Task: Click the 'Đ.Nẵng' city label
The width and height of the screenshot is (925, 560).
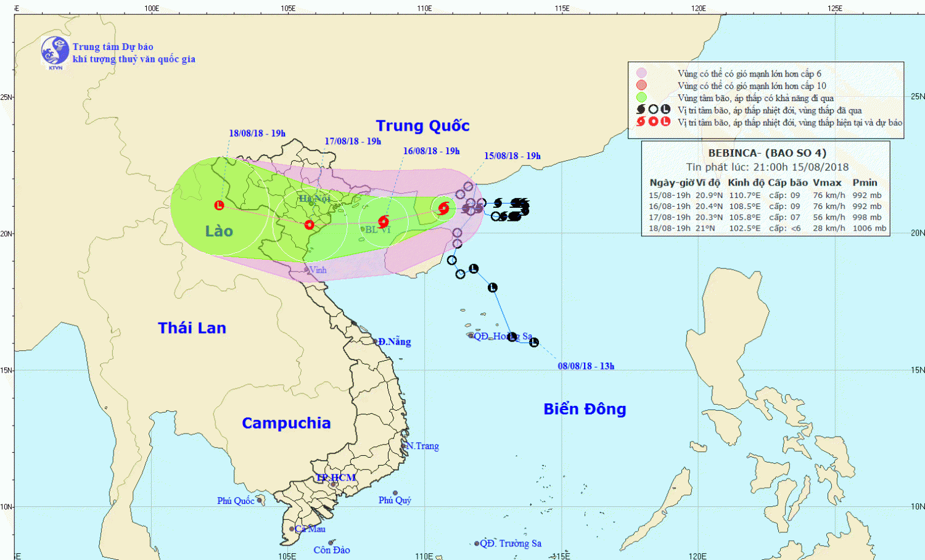Action: click(x=395, y=342)
